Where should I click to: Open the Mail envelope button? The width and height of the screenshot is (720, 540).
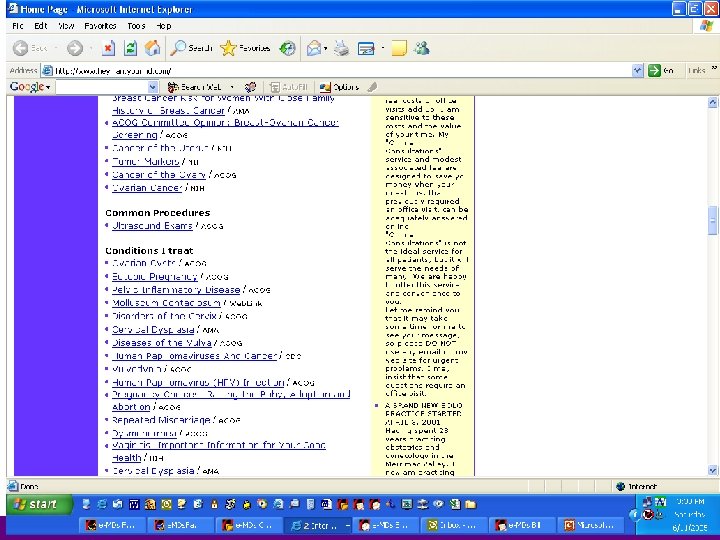point(314,48)
